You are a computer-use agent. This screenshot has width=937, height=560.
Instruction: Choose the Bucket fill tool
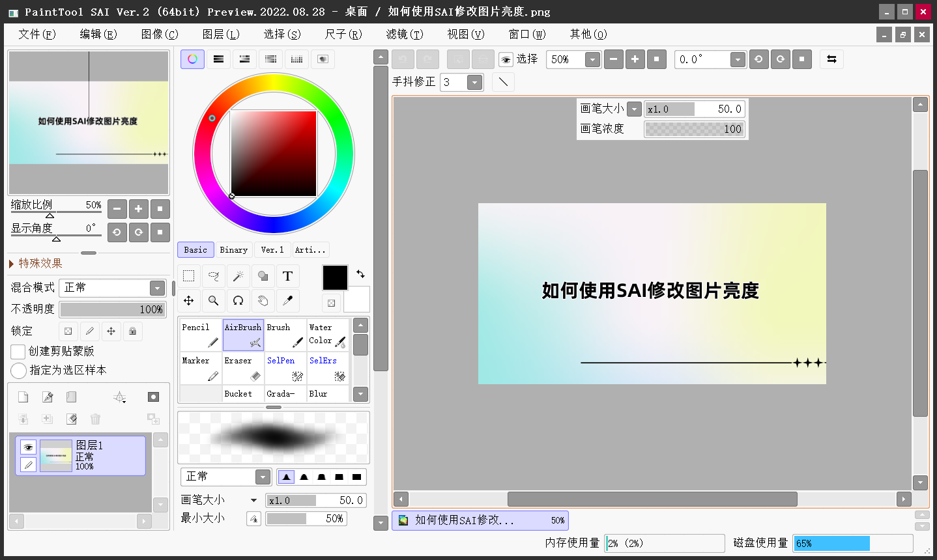(x=243, y=393)
